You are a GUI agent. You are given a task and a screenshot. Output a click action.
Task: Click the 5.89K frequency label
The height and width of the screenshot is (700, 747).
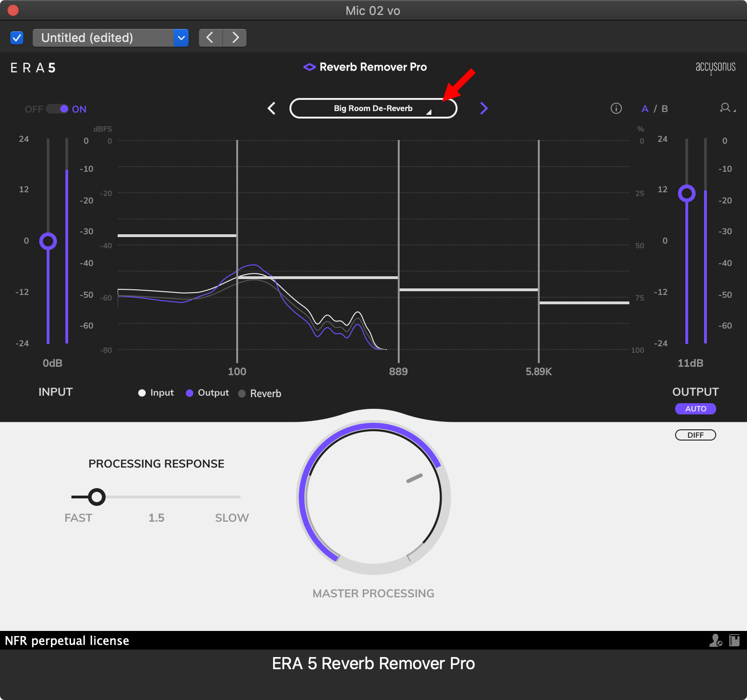coord(539,371)
